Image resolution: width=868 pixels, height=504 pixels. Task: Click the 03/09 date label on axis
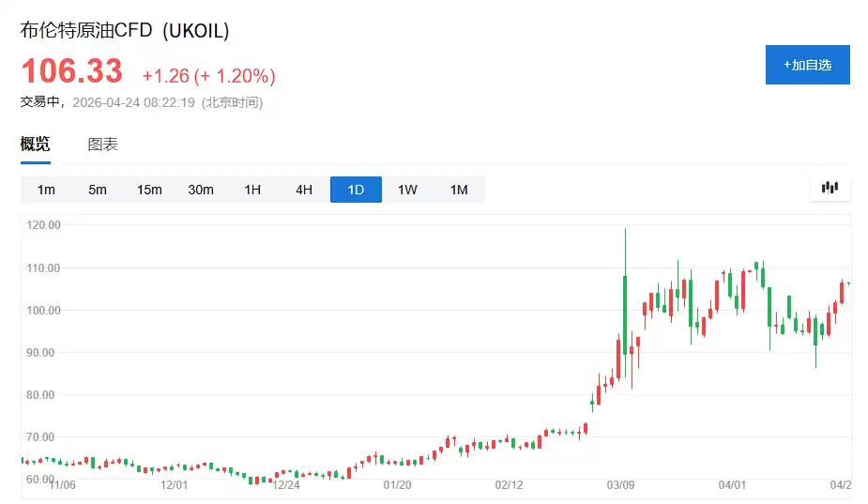click(x=620, y=484)
